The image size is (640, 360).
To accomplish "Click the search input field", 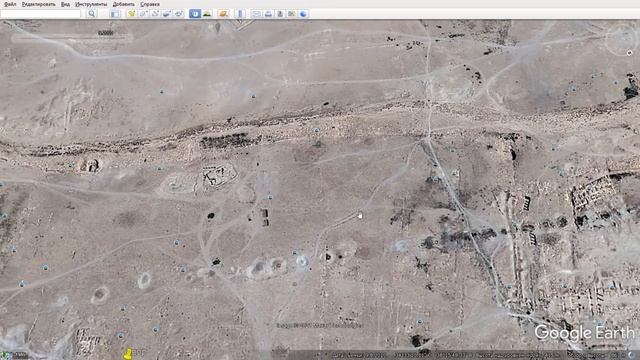I will click(41, 14).
